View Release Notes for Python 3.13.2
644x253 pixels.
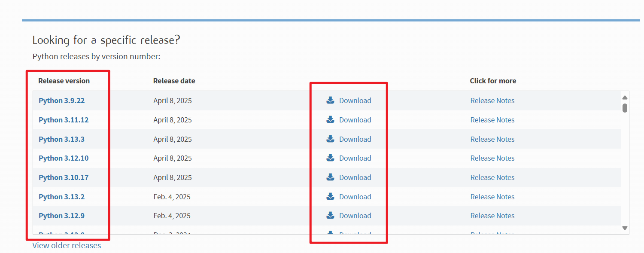pos(492,197)
